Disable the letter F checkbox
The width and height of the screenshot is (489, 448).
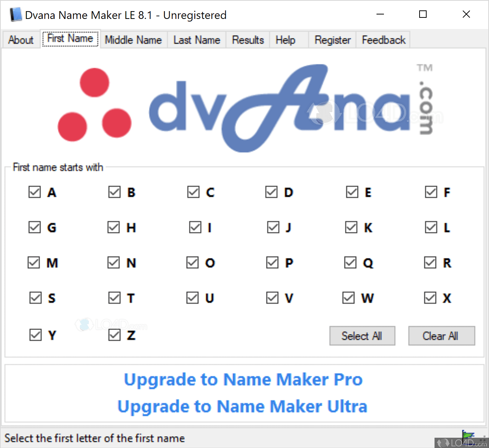(431, 192)
